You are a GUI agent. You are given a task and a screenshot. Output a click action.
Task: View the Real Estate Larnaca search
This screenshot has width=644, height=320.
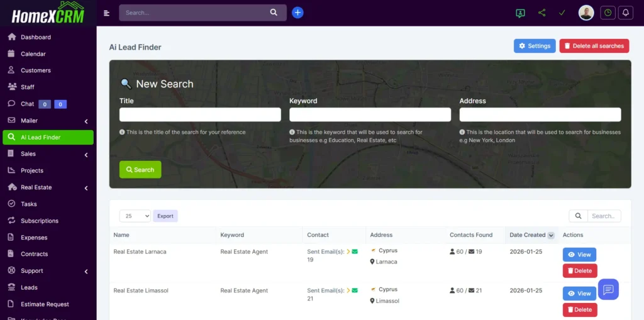[x=579, y=255]
